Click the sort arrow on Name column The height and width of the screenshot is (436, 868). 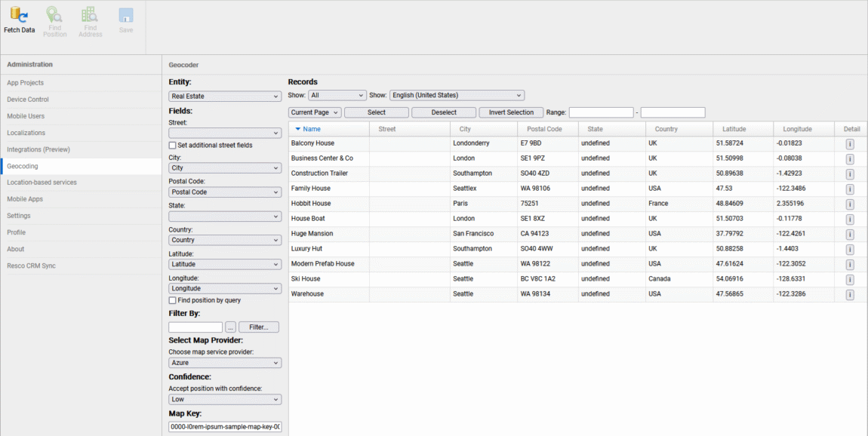point(297,127)
